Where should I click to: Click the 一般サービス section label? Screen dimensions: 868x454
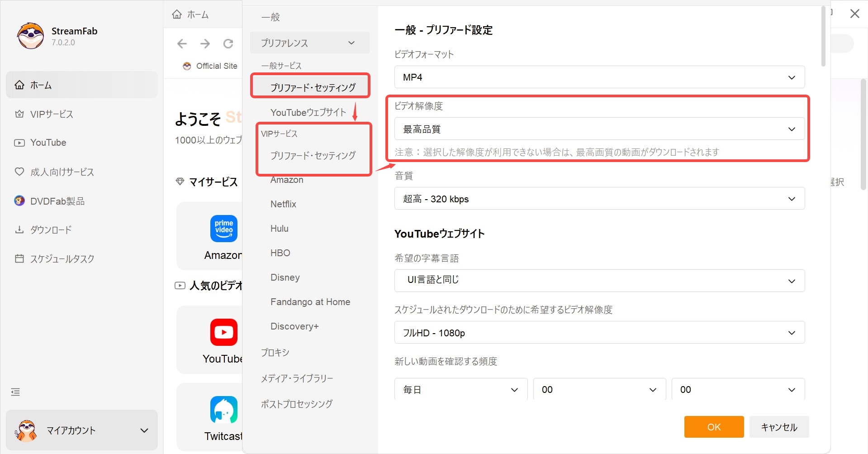(281, 66)
